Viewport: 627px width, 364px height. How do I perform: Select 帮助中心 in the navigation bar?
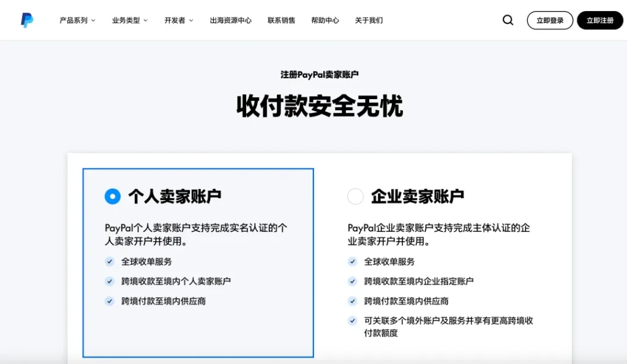pos(325,20)
